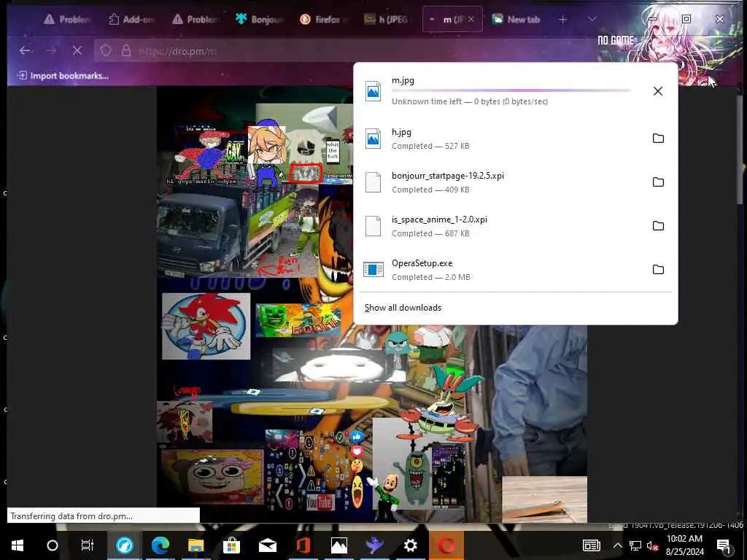Open Opera browser from taskbar

click(446, 545)
